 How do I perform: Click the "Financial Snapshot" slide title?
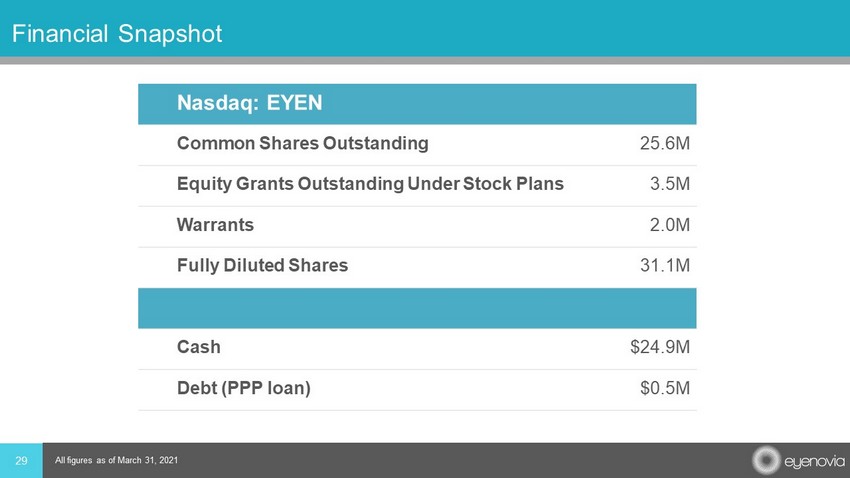(117, 34)
